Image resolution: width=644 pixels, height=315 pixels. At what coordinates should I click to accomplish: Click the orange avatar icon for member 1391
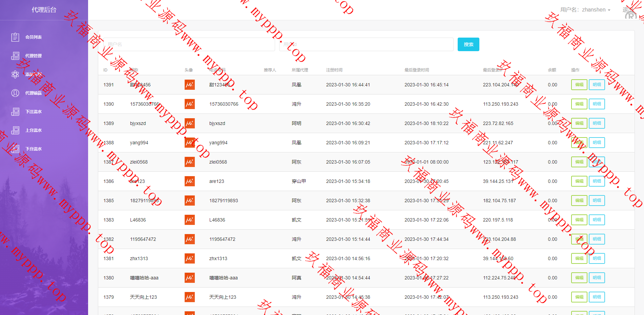click(x=189, y=85)
